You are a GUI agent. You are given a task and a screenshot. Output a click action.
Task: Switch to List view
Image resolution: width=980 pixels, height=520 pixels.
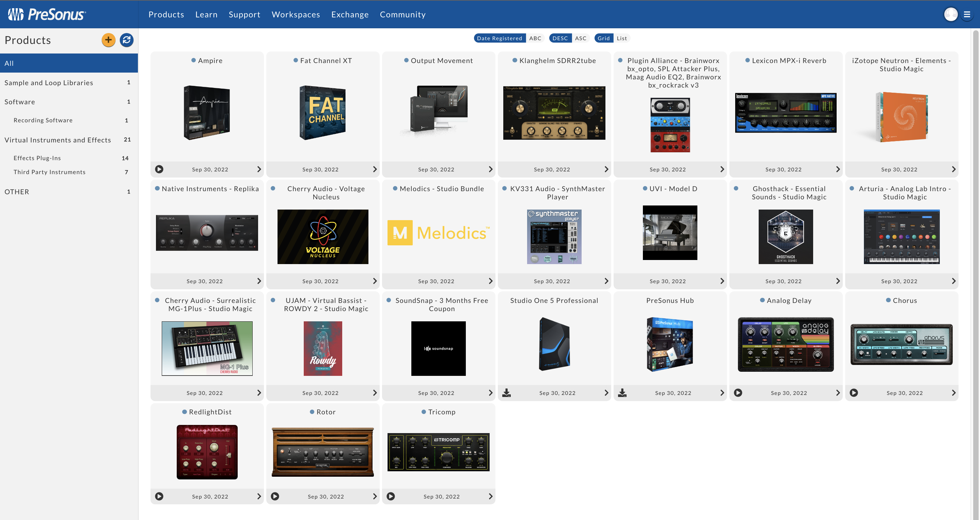[x=622, y=38]
